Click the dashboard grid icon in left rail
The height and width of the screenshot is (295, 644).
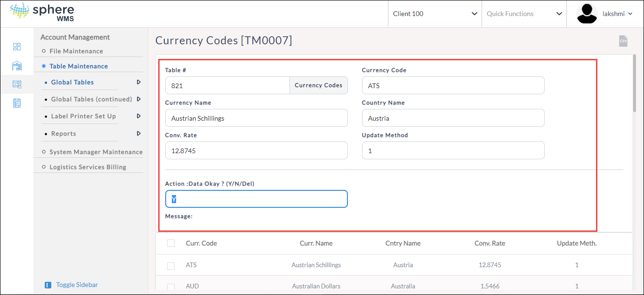17,47
